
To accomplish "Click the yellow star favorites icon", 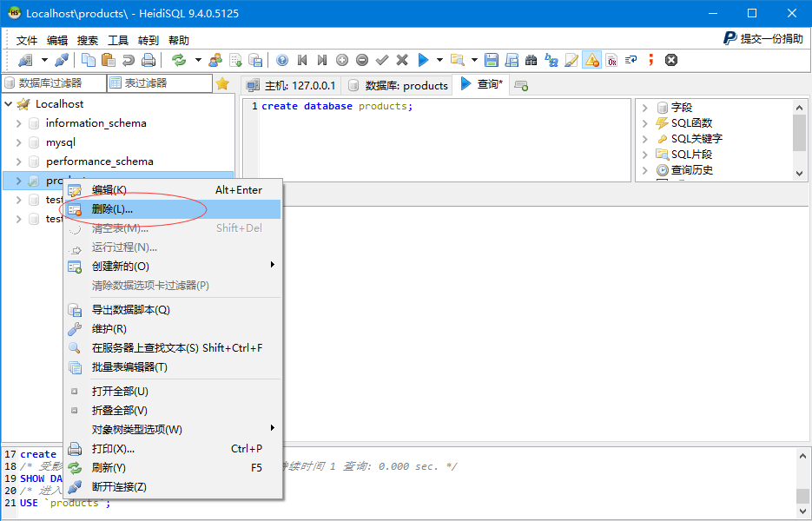I will click(x=222, y=84).
